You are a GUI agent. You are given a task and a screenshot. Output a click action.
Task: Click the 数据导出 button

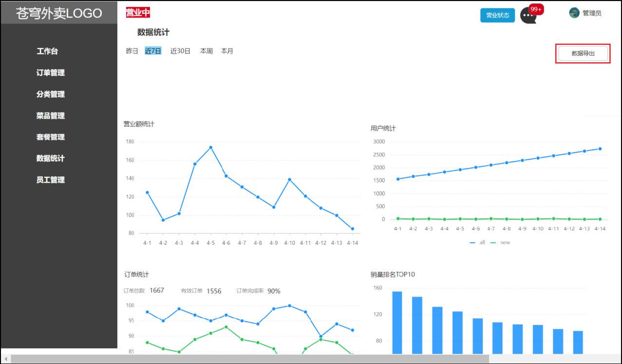tap(583, 54)
